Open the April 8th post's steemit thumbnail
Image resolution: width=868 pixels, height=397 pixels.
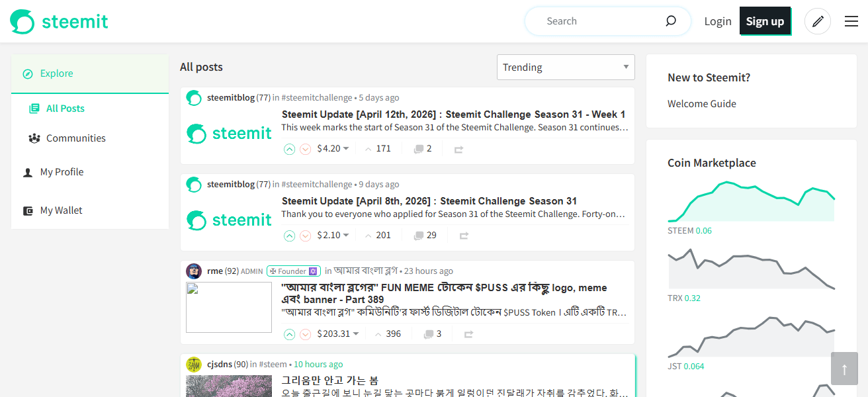229,220
